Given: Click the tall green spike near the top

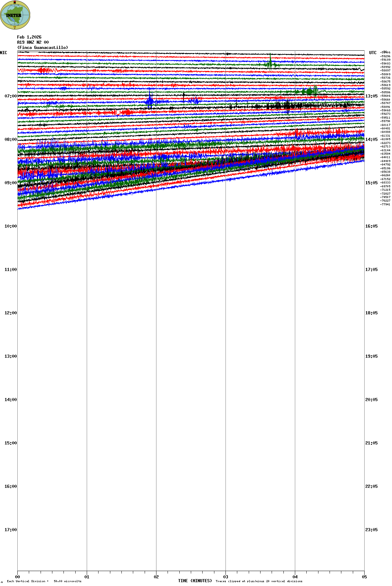Looking at the screenshot, I should [x=270, y=61].
